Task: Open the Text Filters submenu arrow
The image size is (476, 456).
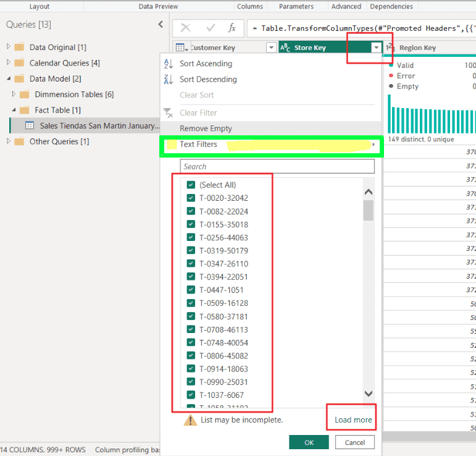Action: coord(374,145)
